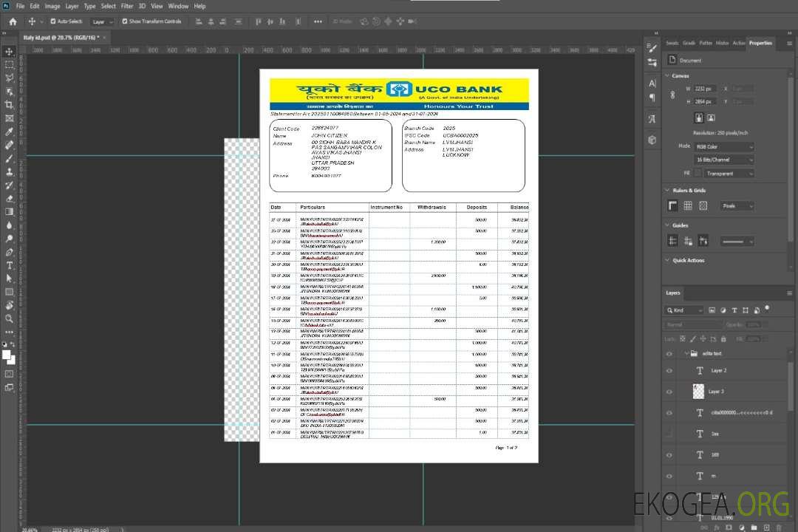Select the Layer 3 thumbnail
The image size is (798, 532).
pyautogui.click(x=698, y=392)
